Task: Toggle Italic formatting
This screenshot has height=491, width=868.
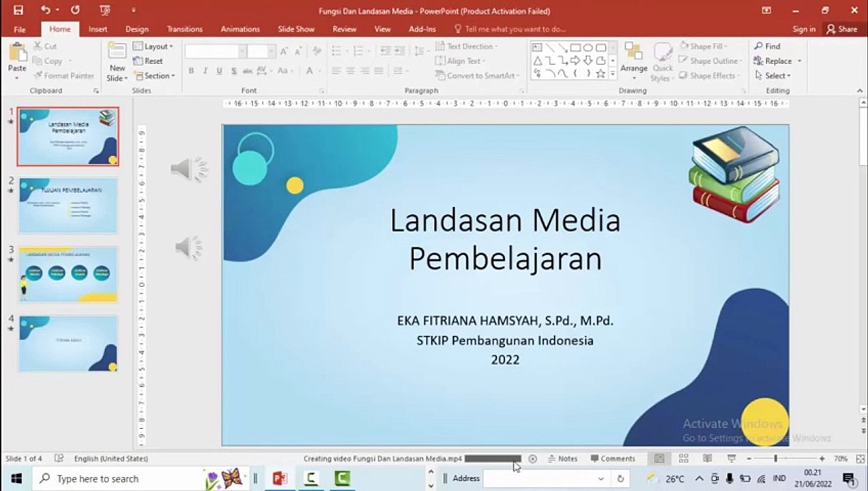Action: click(x=205, y=71)
